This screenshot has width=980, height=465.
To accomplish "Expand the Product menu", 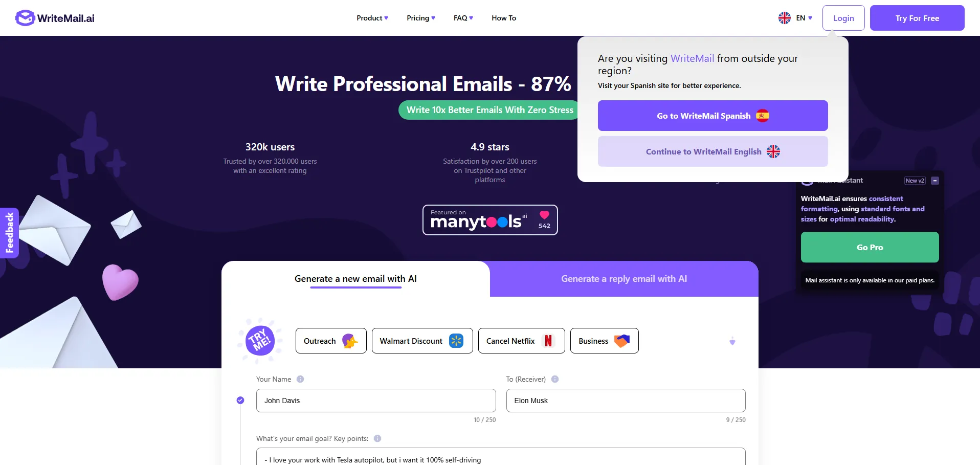I will (x=372, y=18).
